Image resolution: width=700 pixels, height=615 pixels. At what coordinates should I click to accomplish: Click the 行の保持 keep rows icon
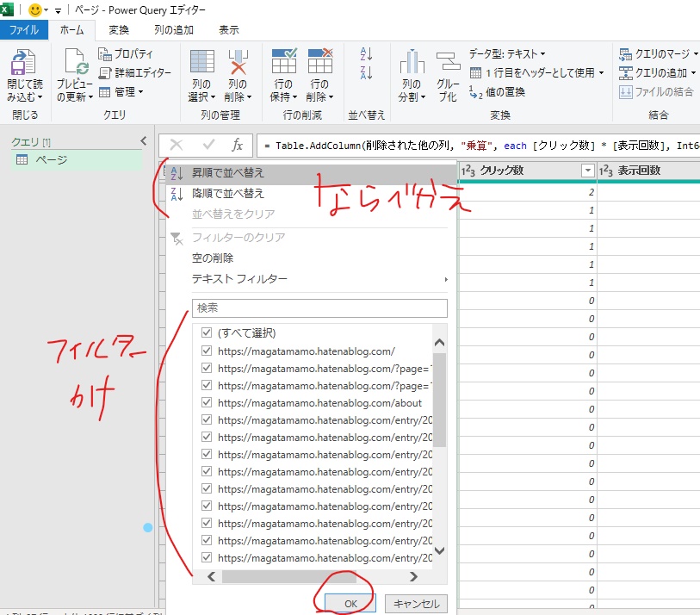(x=284, y=61)
